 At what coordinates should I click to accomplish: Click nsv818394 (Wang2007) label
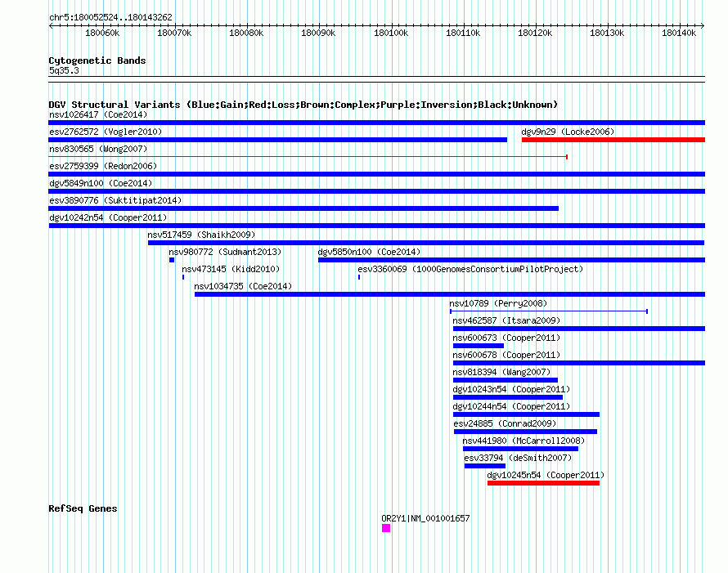(501, 372)
